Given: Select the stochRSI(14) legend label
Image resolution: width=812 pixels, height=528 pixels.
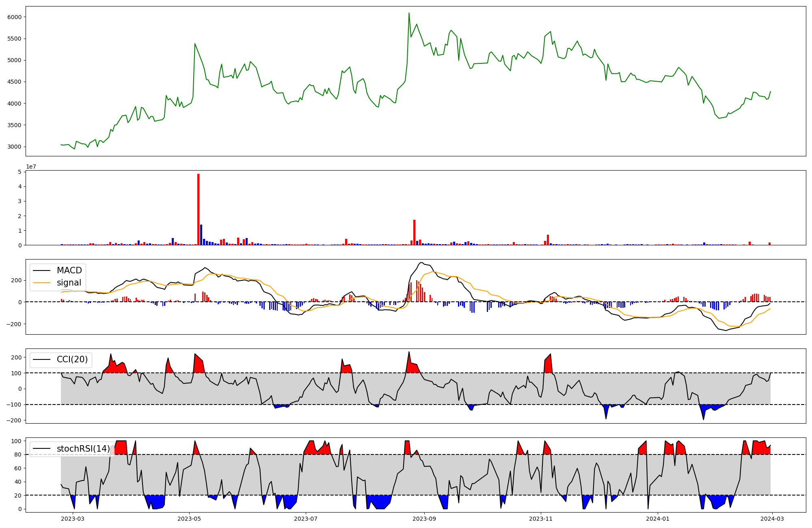Looking at the screenshot, I should tap(83, 449).
